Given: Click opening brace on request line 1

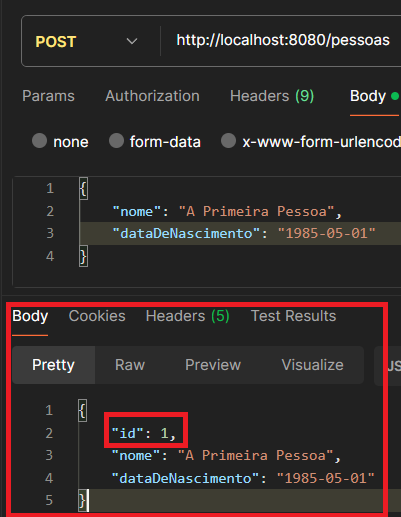Looking at the screenshot, I should point(83,189).
